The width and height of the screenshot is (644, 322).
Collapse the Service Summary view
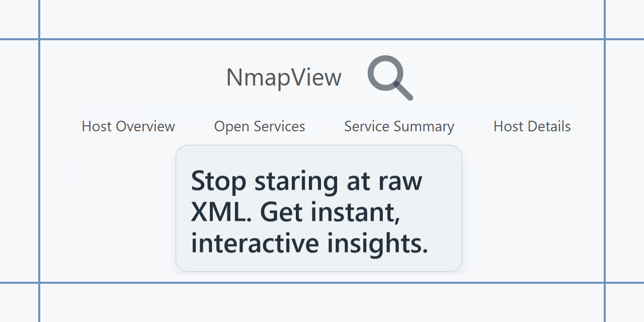tap(398, 126)
